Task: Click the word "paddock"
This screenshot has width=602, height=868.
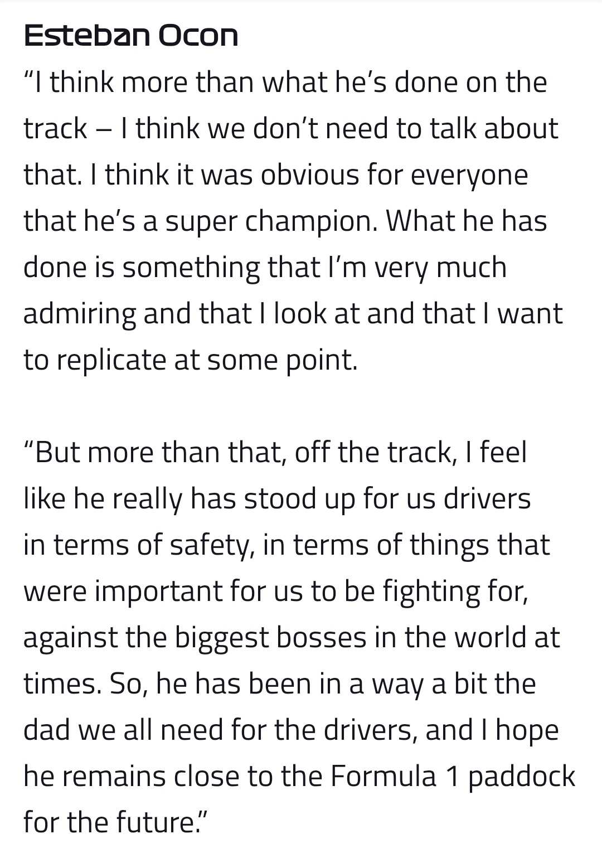Action: coord(522,776)
